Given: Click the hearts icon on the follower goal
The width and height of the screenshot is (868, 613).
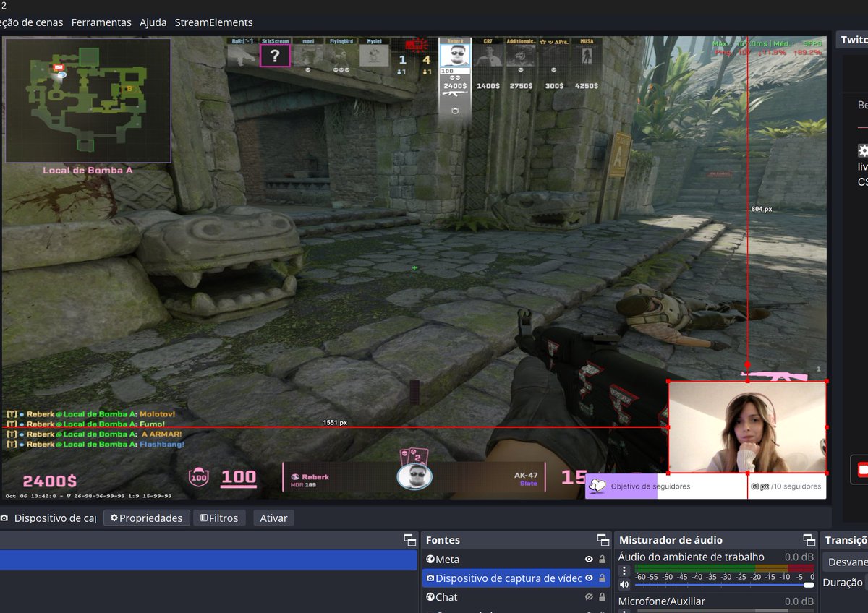Looking at the screenshot, I should 597,486.
